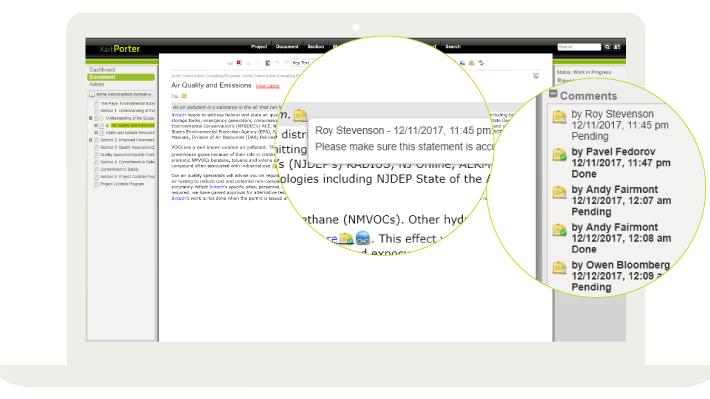710x399 pixels.
Task: Click the top header search input field
Action: pos(579,47)
